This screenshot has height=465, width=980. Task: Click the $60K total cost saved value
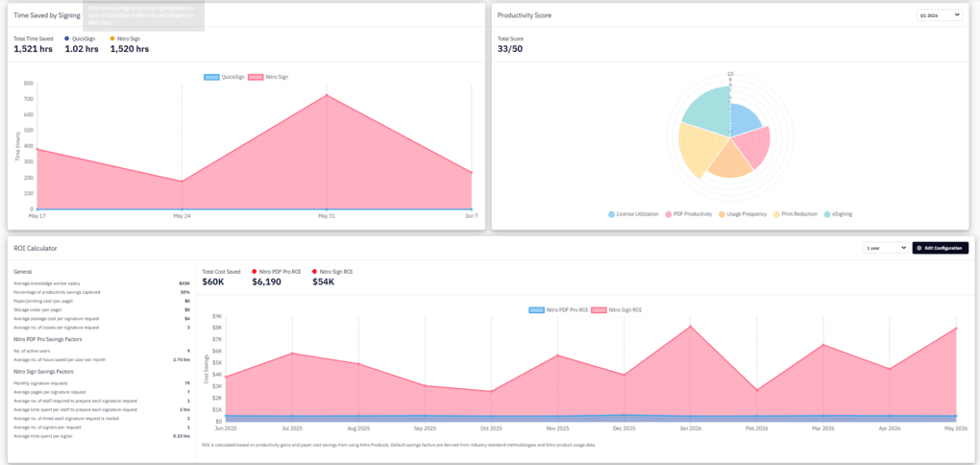click(x=213, y=281)
